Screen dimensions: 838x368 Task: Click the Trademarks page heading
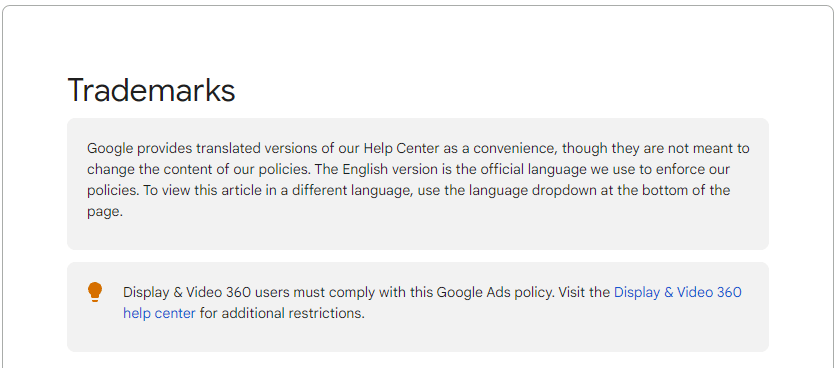[151, 90]
